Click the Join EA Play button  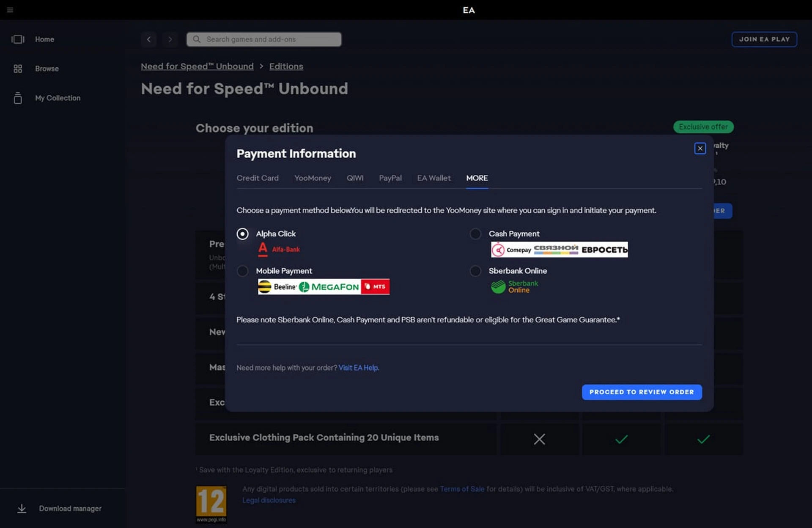coord(764,39)
